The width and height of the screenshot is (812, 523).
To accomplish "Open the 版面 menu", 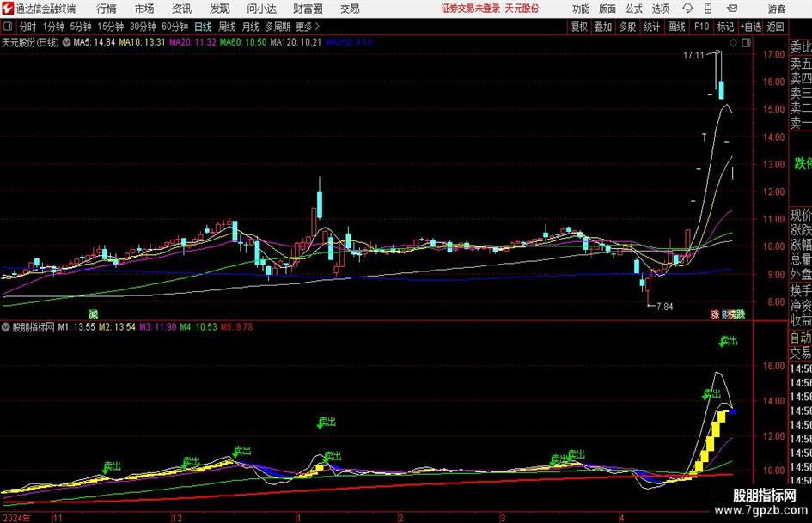I will (x=607, y=9).
